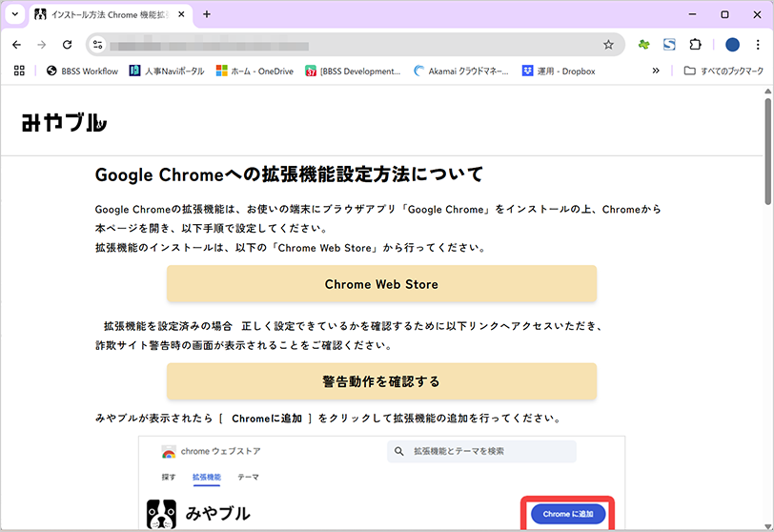The image size is (774, 532).
Task: Expand the tab search dropdown
Action: pyautogui.click(x=14, y=14)
